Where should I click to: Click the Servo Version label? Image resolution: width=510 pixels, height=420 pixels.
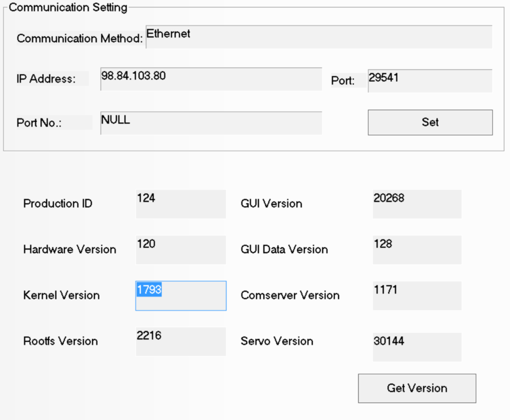[x=277, y=341]
